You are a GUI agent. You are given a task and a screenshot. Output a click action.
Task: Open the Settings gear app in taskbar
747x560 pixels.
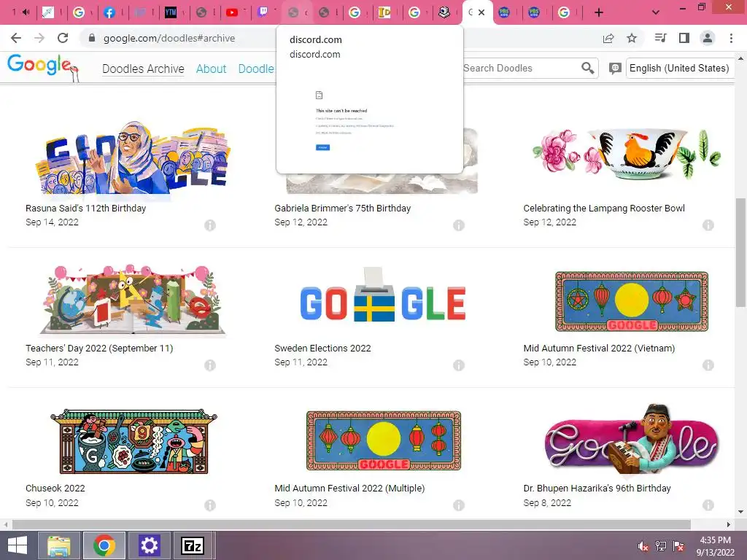click(x=149, y=545)
